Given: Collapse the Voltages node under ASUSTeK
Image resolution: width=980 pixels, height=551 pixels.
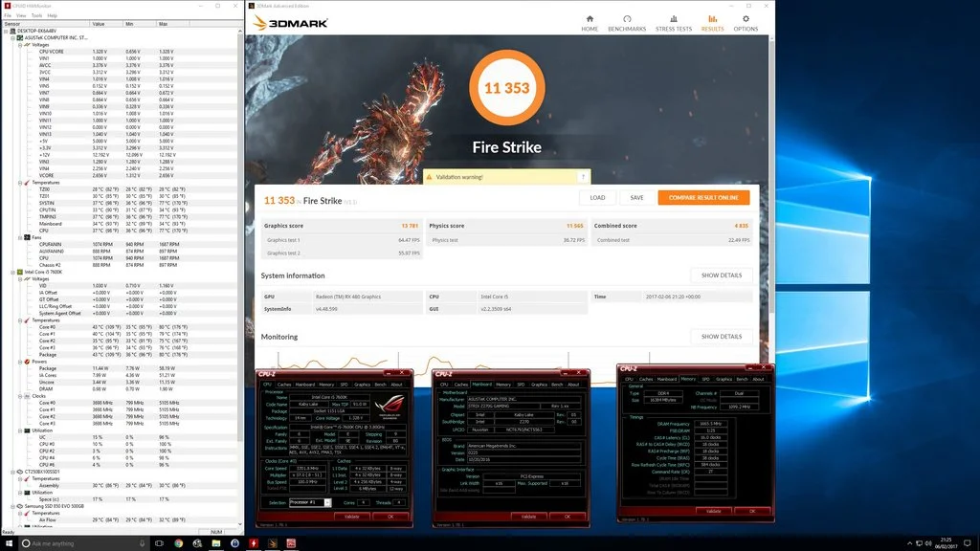Looking at the screenshot, I should [20, 45].
